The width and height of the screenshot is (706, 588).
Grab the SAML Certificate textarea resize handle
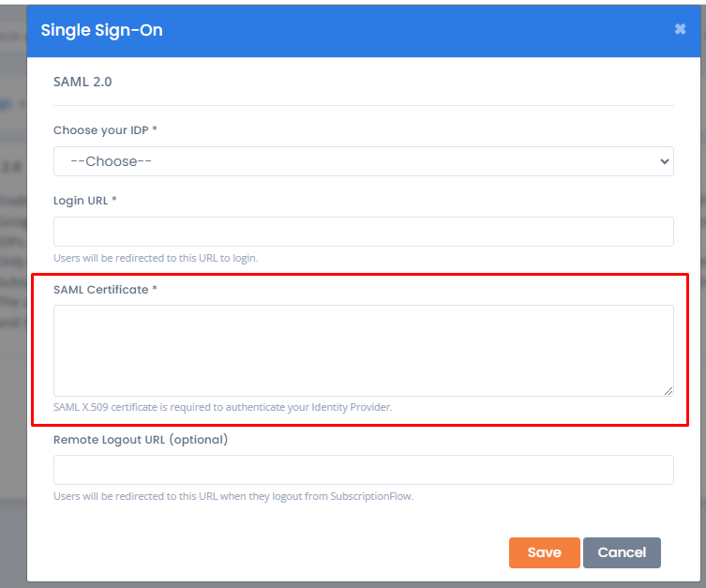pos(668,391)
